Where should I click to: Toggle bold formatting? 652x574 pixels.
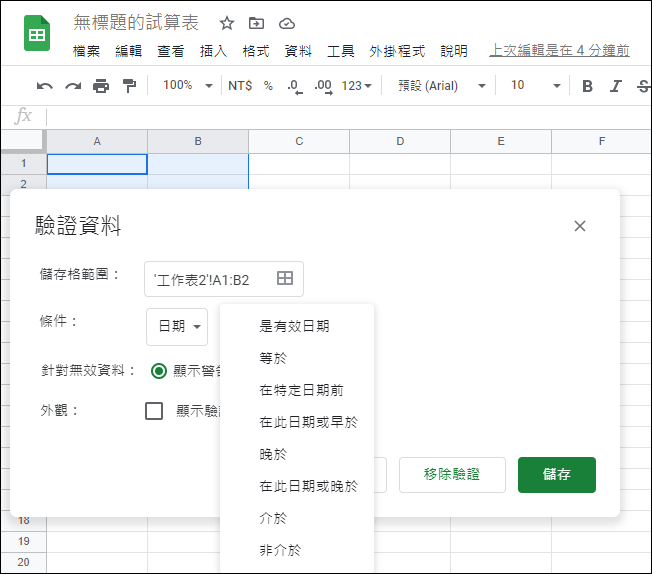click(587, 86)
